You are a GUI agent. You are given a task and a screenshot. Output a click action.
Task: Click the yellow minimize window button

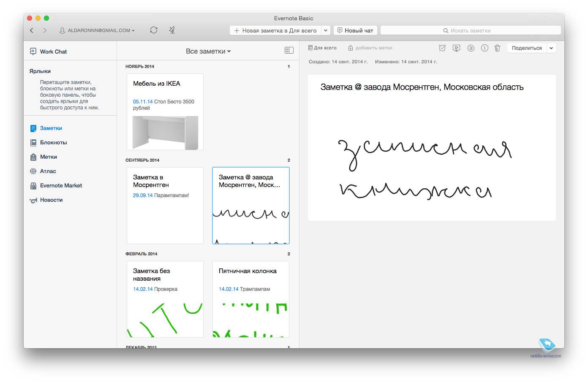38,18
